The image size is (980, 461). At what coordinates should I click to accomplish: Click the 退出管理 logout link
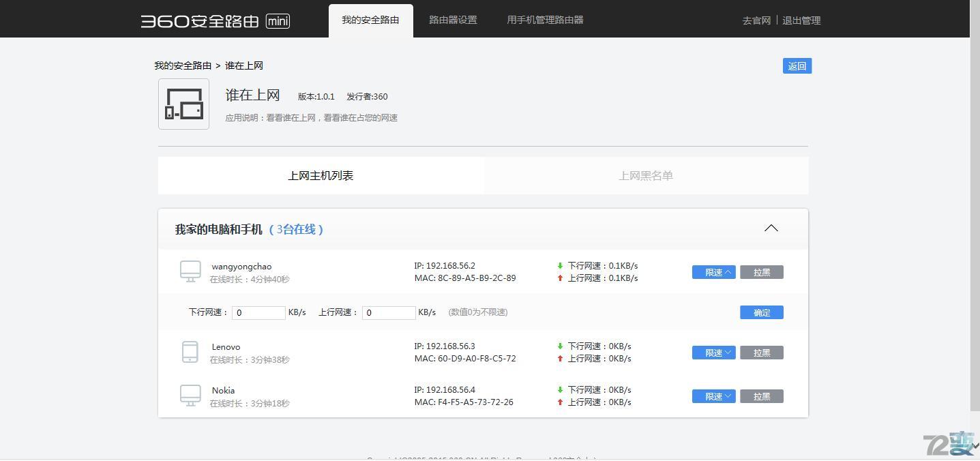pos(801,20)
